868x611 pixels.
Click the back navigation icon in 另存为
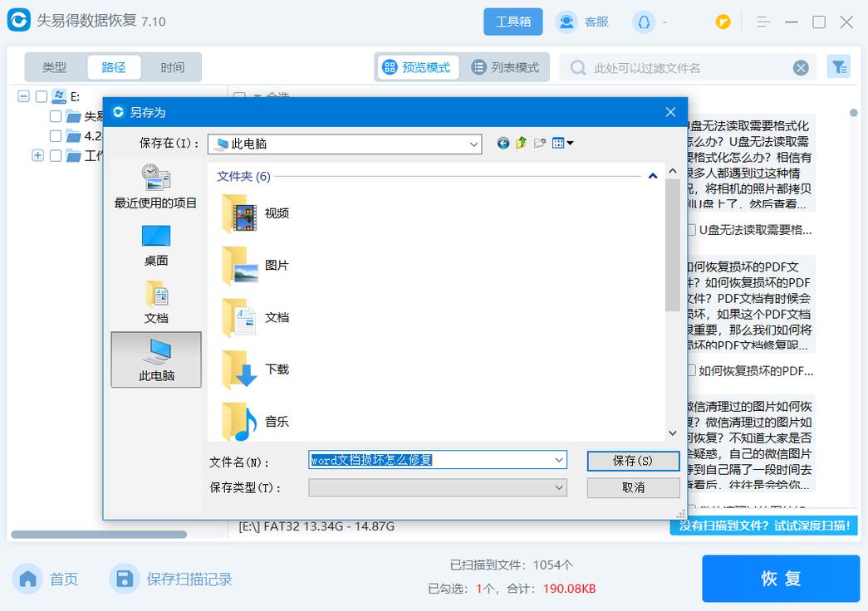[503, 144]
